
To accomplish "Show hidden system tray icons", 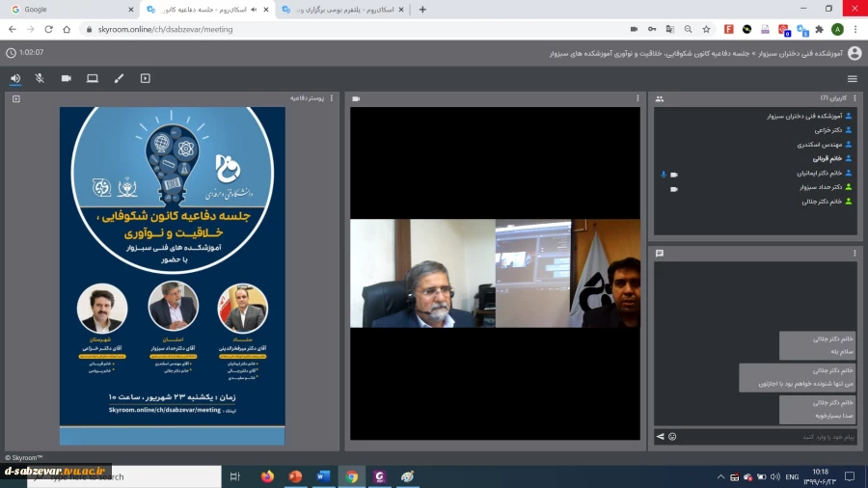I will click(720, 476).
